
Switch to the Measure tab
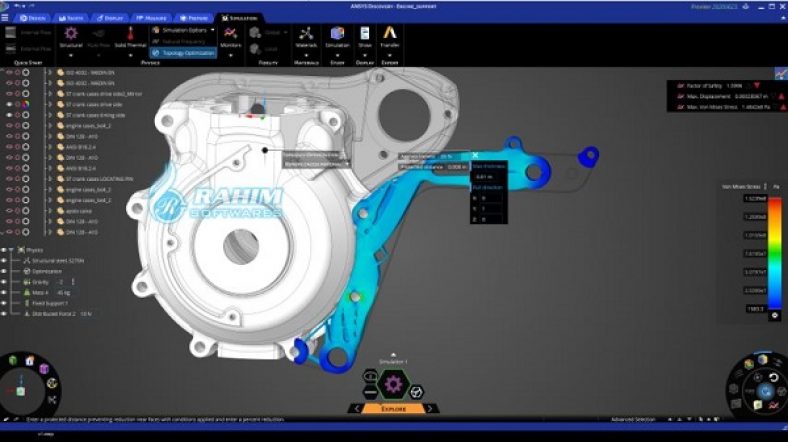151,18
